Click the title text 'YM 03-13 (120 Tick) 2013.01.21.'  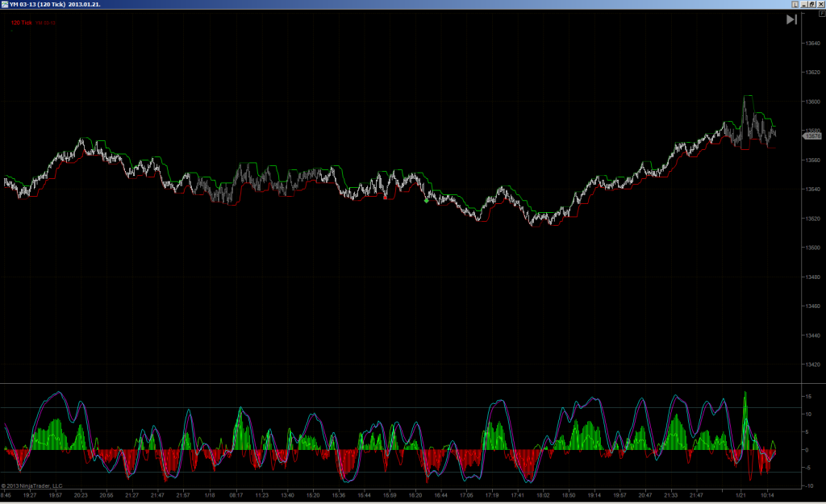(56, 4)
